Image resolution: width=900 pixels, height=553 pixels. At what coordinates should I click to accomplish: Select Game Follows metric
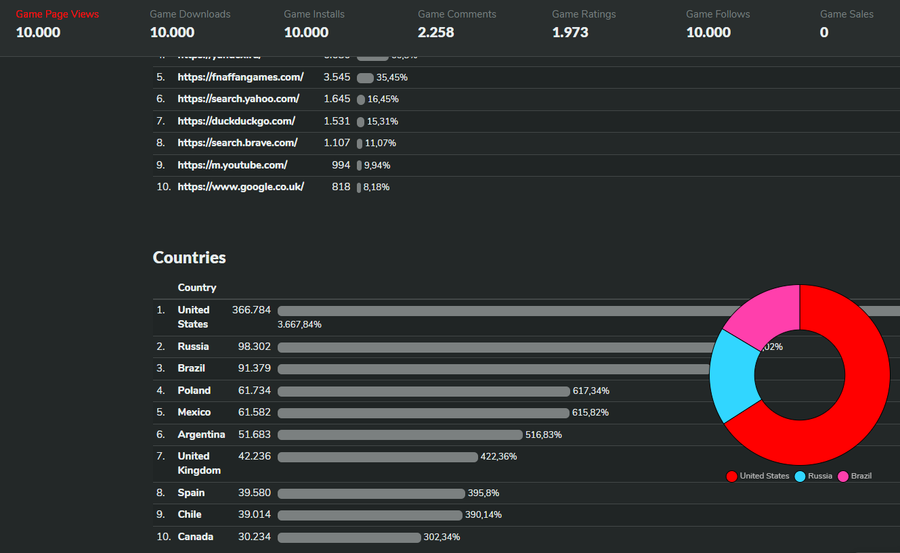[717, 24]
